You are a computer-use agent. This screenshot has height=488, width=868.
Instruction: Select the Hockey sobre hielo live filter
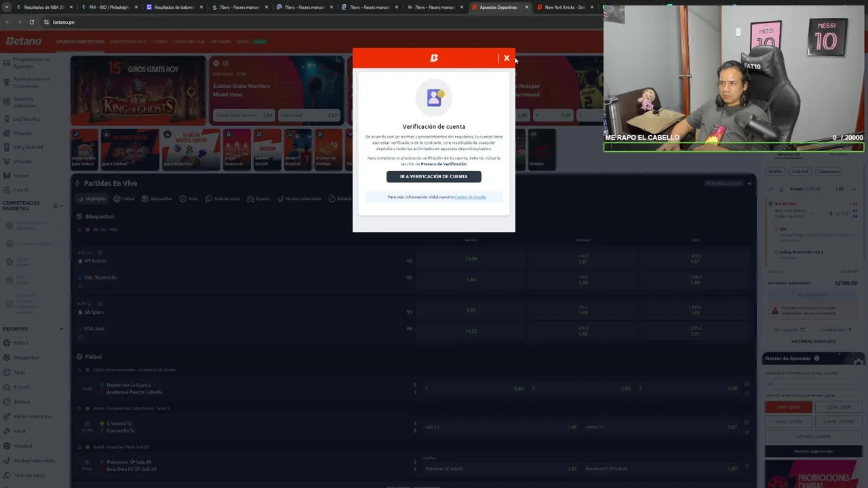pos(299,199)
